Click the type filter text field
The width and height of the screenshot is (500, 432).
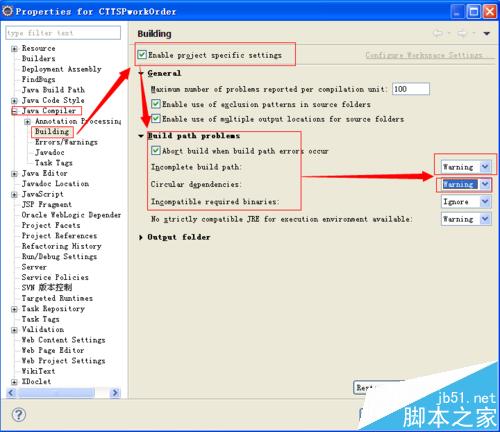tap(63, 33)
